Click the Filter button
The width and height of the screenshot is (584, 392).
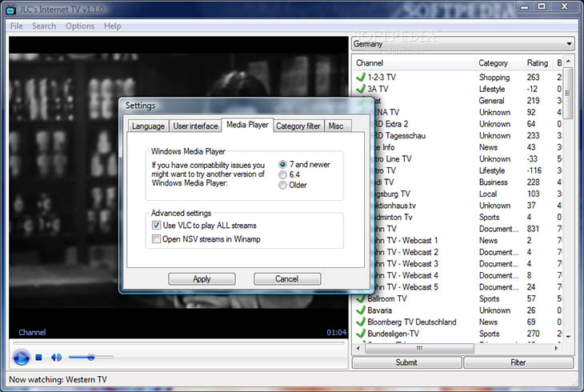tap(518, 362)
